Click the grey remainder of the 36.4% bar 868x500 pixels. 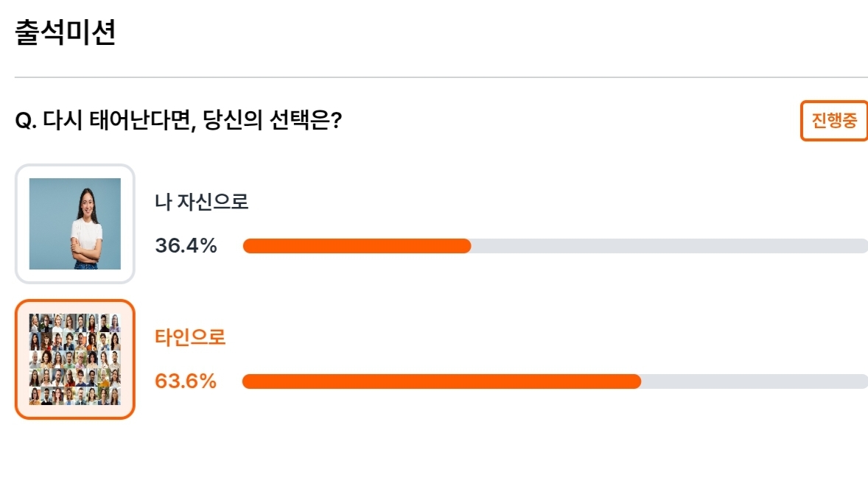pyautogui.click(x=670, y=246)
